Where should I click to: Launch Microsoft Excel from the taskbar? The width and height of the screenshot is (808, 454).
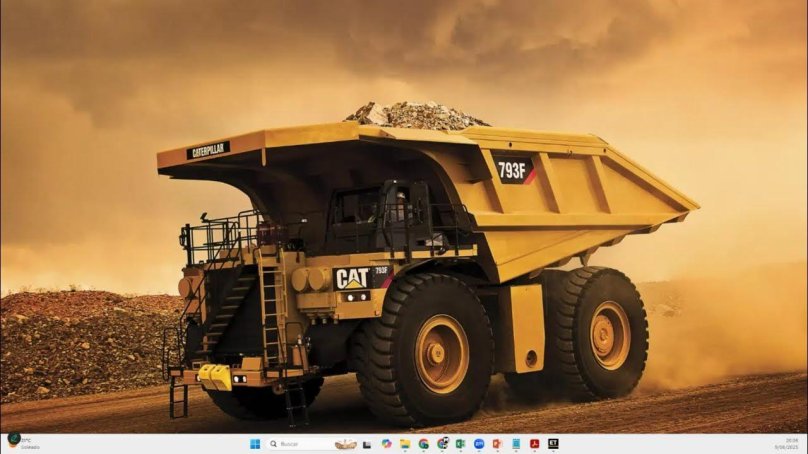pyautogui.click(x=460, y=443)
